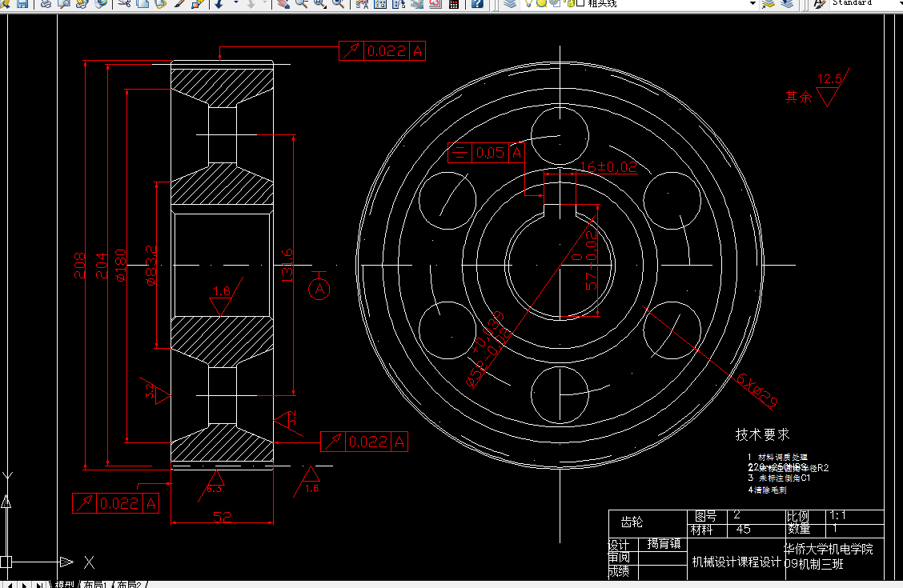903x588 pixels.
Task: Select the datum A circle symbol
Action: tap(319, 289)
